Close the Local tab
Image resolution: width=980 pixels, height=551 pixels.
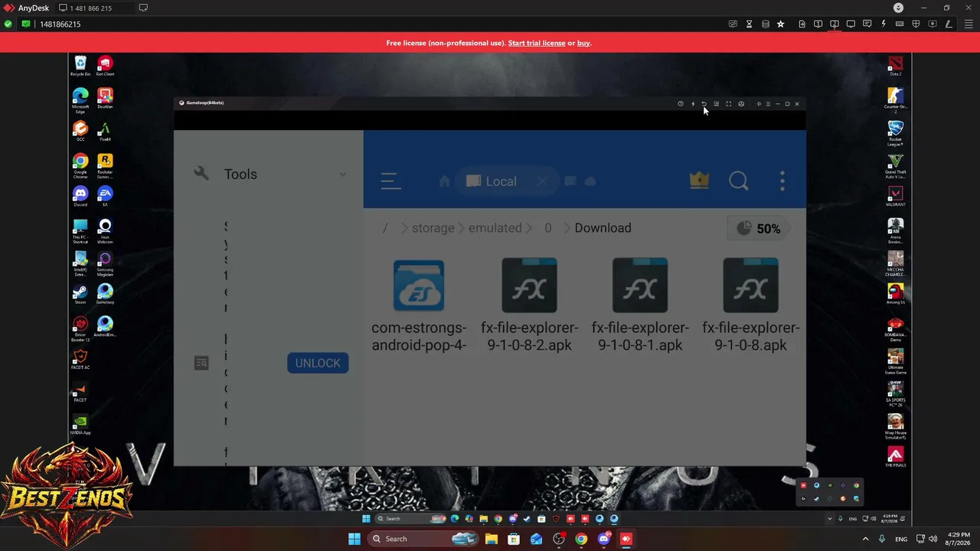click(541, 181)
